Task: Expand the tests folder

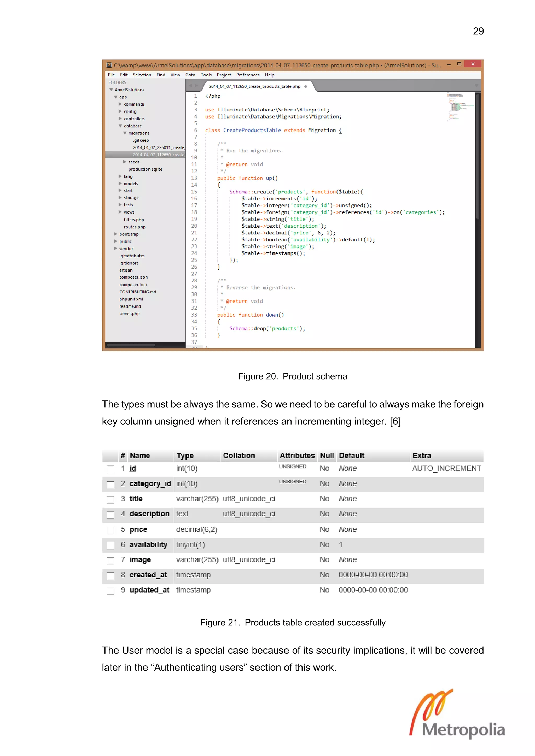Action: [x=120, y=205]
